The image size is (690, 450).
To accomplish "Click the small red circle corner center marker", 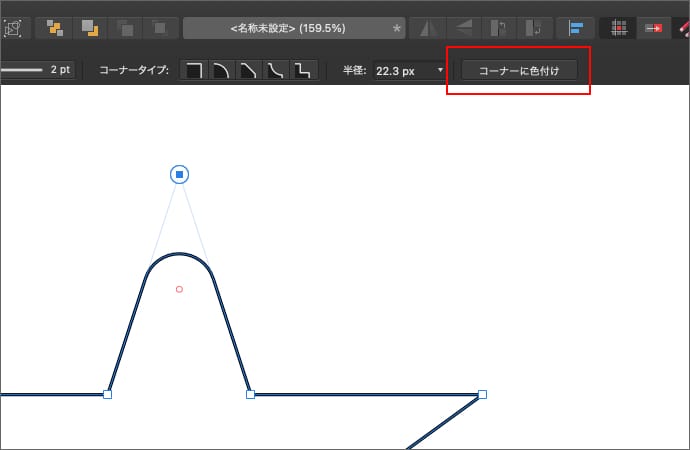I will [179, 289].
